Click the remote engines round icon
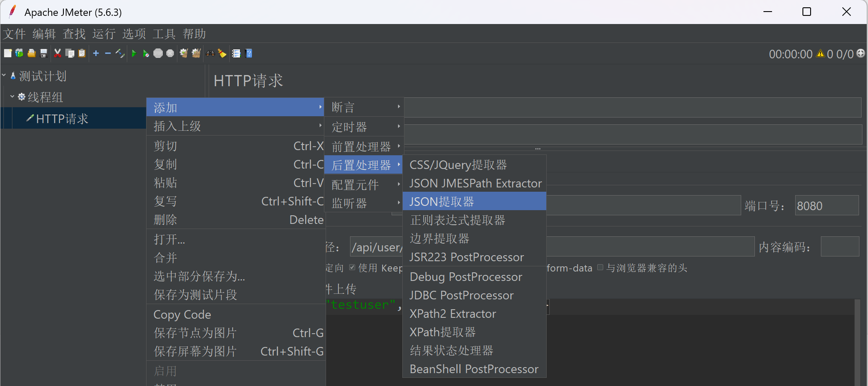Screen dimensions: 868x386 pyautogui.click(x=860, y=53)
